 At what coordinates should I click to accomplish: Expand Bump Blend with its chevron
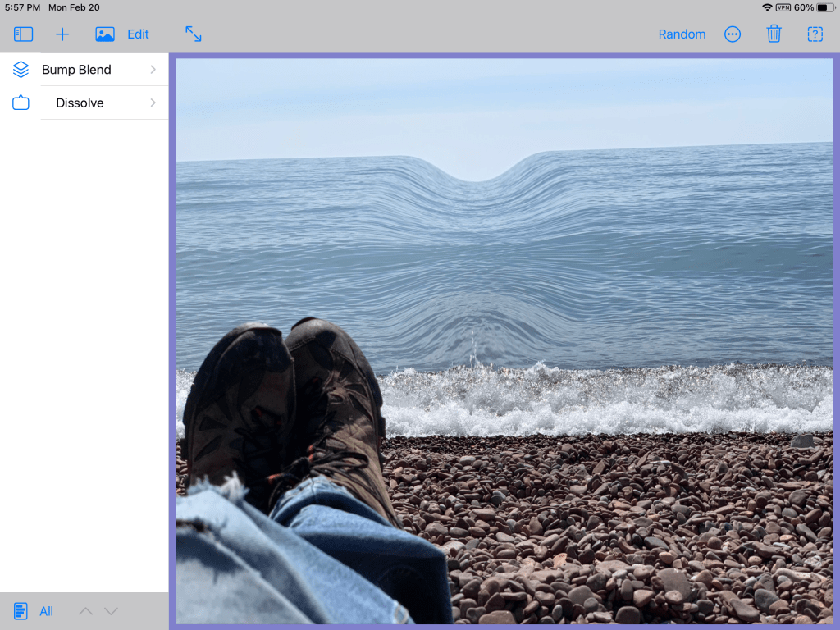pyautogui.click(x=153, y=70)
